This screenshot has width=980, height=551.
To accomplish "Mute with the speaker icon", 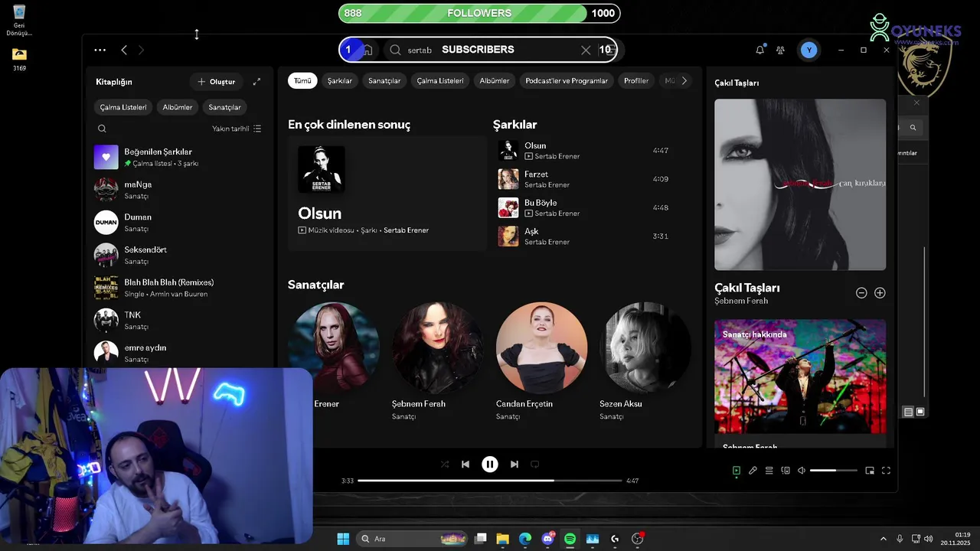I will pos(802,471).
